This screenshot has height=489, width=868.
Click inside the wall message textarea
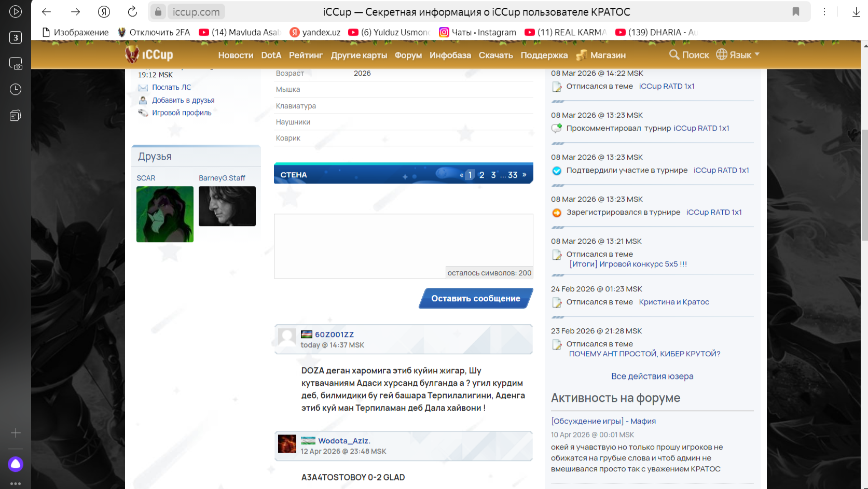pyautogui.click(x=403, y=246)
